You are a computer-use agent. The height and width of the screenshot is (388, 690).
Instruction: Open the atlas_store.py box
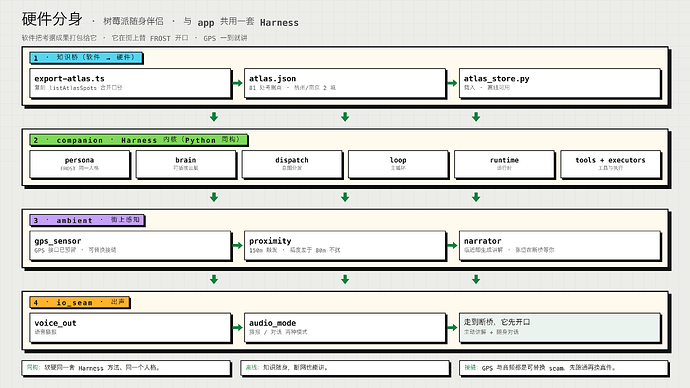(x=560, y=83)
